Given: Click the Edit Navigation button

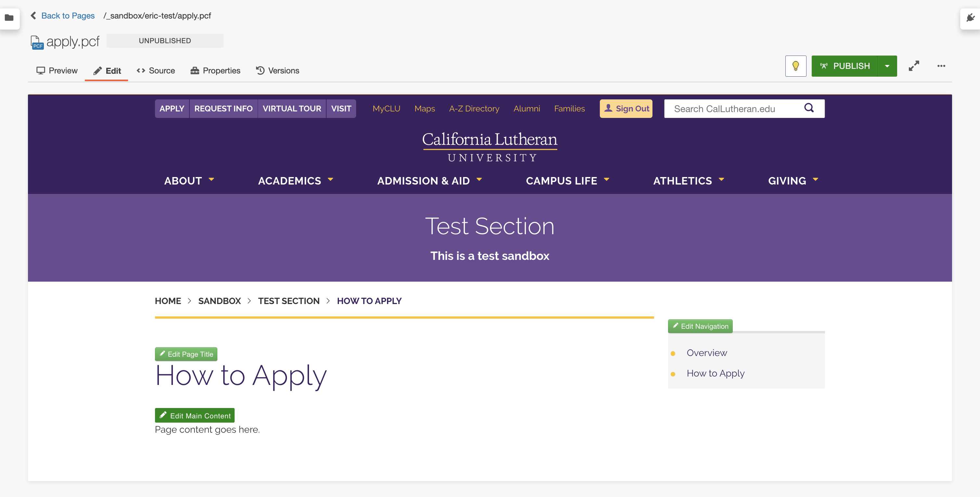Looking at the screenshot, I should (x=700, y=326).
